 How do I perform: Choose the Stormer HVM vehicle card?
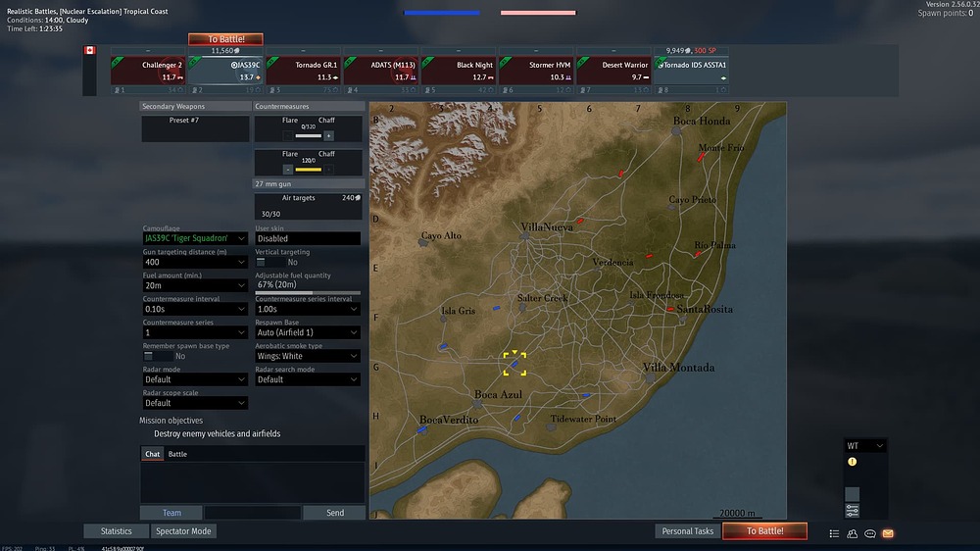pyautogui.click(x=535, y=71)
